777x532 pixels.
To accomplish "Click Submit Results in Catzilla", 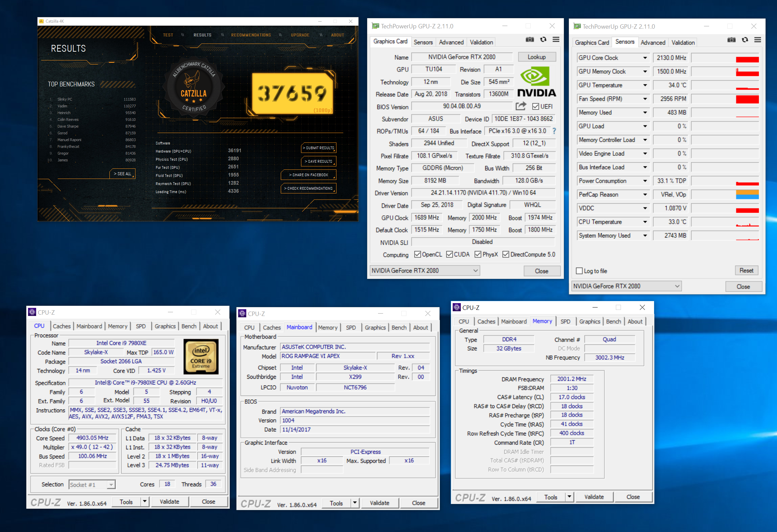I will click(x=319, y=148).
